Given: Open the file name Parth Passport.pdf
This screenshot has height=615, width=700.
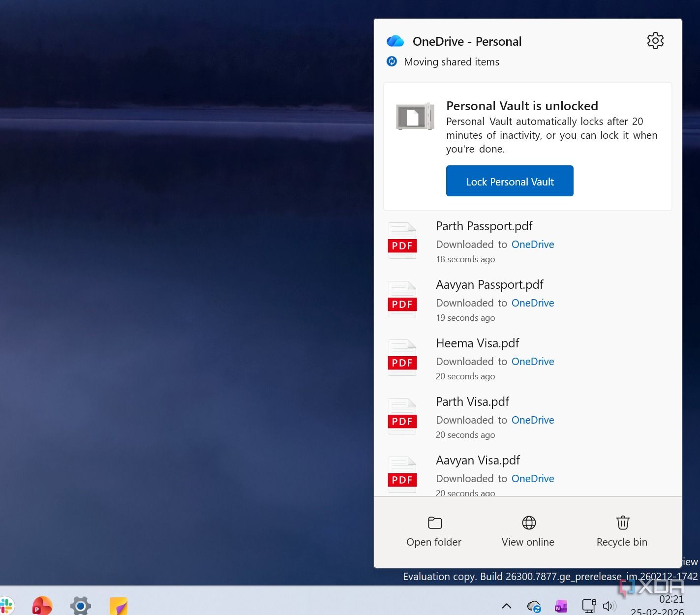Looking at the screenshot, I should [484, 226].
